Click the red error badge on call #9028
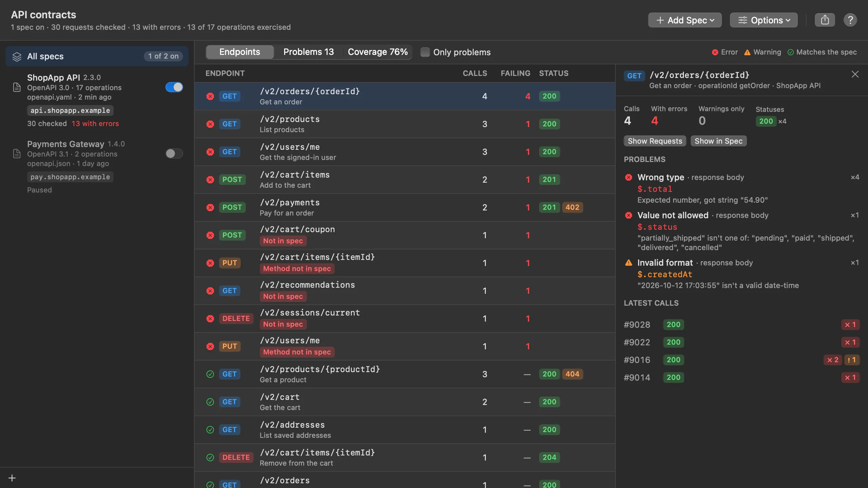Screen dimensions: 868x488 (850, 325)
